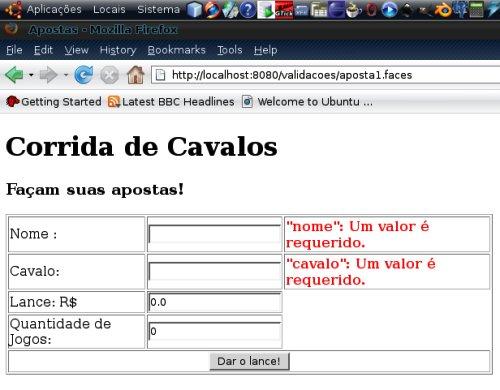The height and width of the screenshot is (390, 500).
Task: Click the "nome" required error message
Action: [x=357, y=234]
